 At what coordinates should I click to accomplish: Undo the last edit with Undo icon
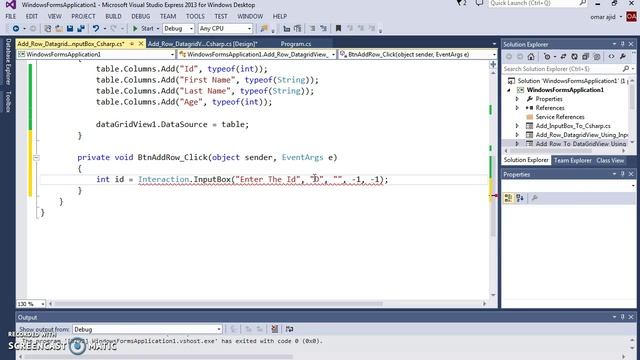(96, 29)
